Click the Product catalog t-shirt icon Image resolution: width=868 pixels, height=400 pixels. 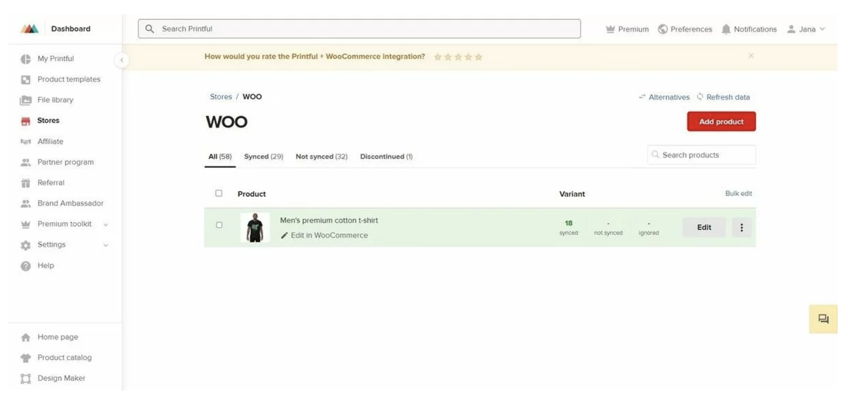(x=25, y=358)
